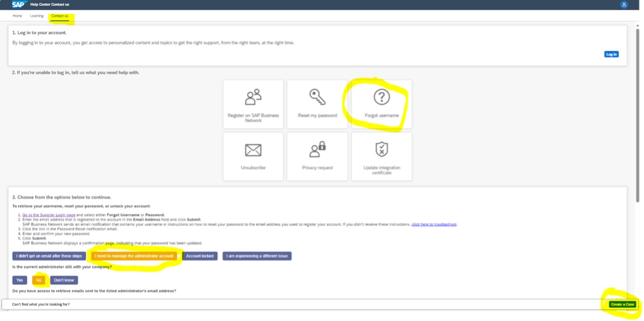Image resolution: width=644 pixels, height=321 pixels.
Task: Click I didn't get an email after these steps
Action: coord(49,256)
